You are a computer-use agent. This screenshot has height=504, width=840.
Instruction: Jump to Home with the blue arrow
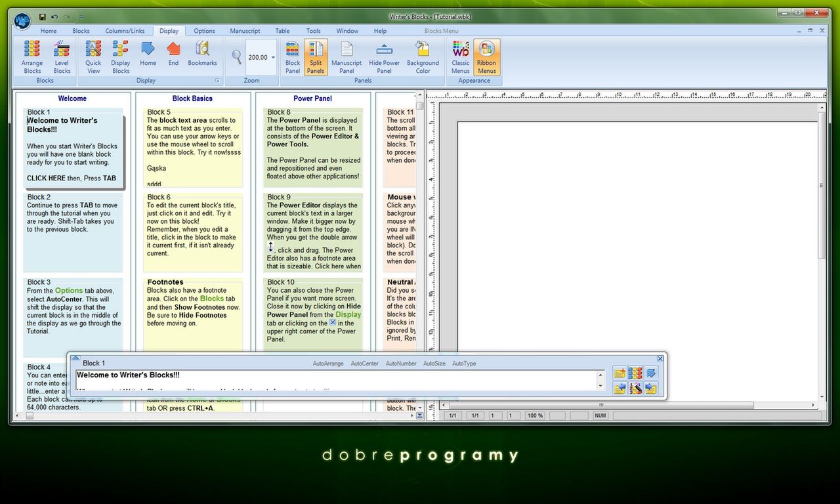click(148, 54)
